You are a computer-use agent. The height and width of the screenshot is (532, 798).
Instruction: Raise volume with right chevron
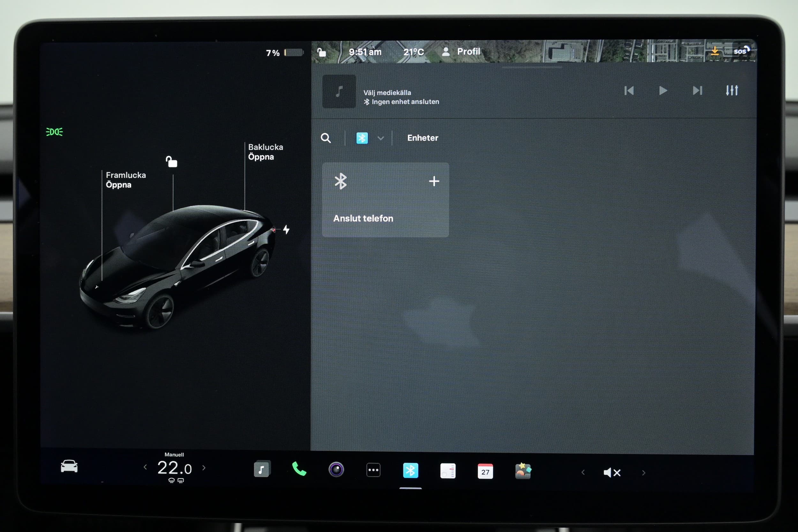pos(644,473)
